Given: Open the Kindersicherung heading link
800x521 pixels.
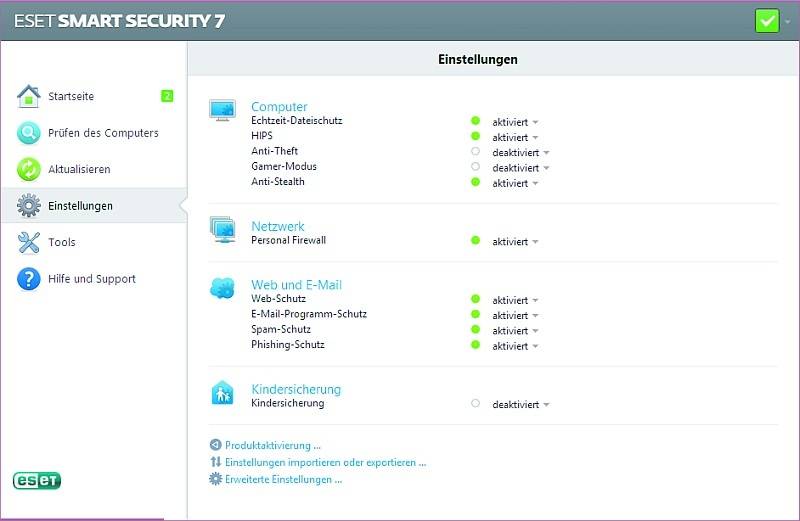Looking at the screenshot, I should [x=296, y=389].
